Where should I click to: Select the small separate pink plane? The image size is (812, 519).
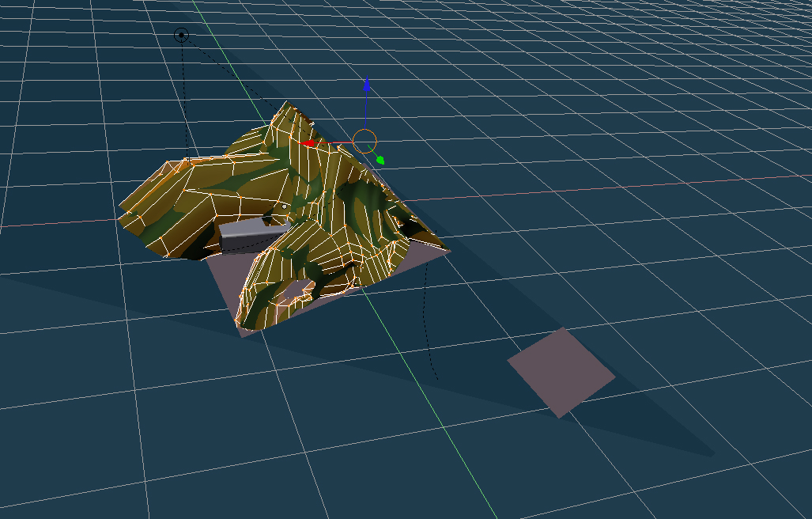click(x=561, y=373)
